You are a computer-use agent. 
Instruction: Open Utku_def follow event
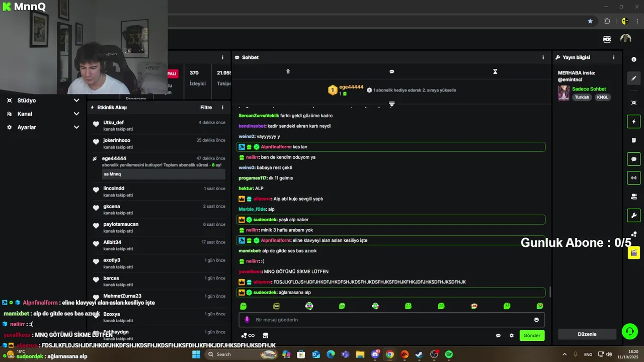pos(159,126)
